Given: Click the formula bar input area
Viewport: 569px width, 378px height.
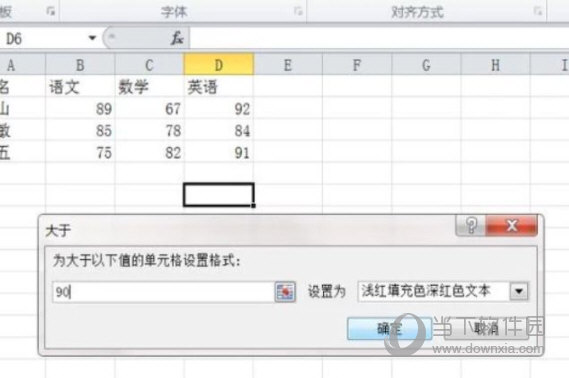Looking at the screenshot, I should point(379,38).
